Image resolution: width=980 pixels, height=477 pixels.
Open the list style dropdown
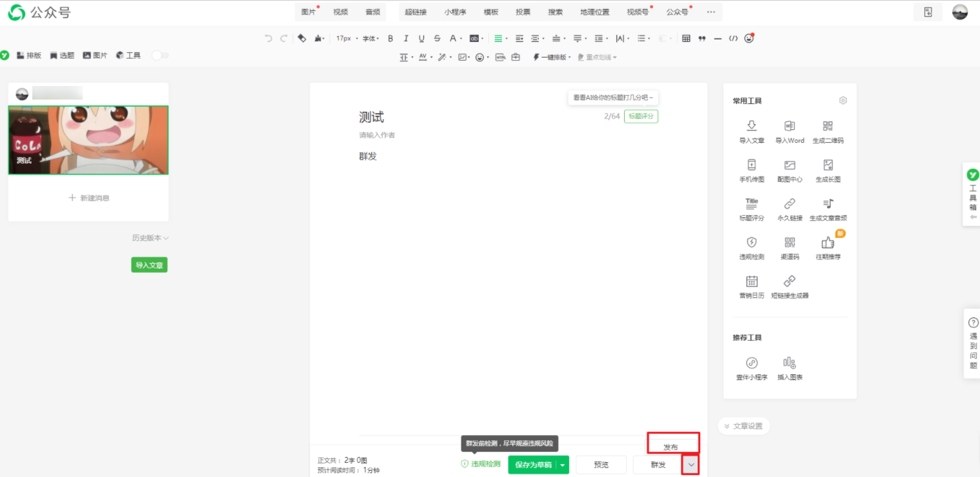click(x=643, y=39)
